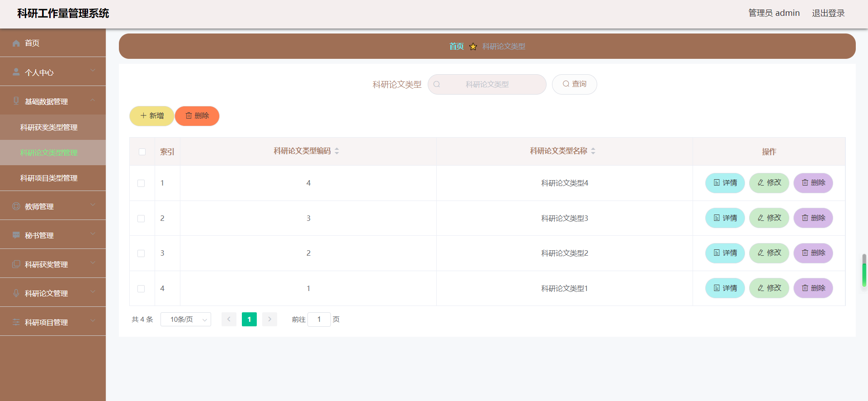
Task: Check the box for 科研论文类型4 row
Action: tap(141, 183)
